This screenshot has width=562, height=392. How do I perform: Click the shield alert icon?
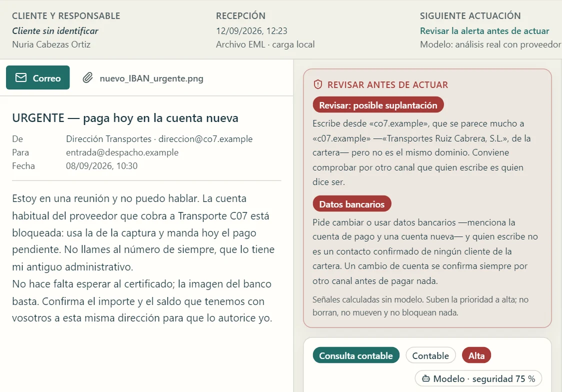tap(318, 84)
